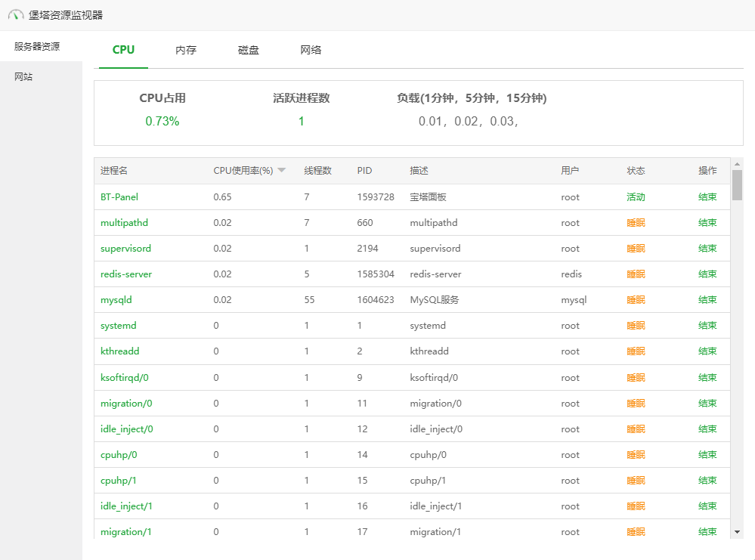The image size is (755, 560).
Task: Switch to the 内存 tab
Action: (186, 50)
